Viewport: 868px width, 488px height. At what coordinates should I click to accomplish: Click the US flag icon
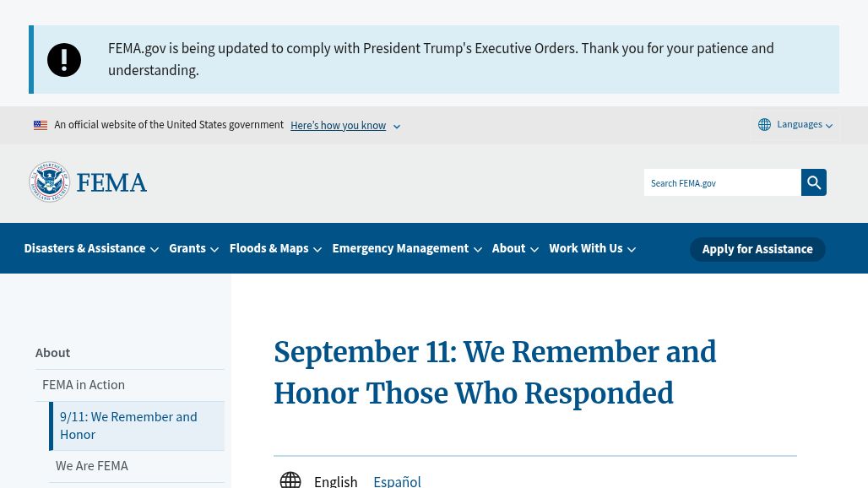coord(41,125)
